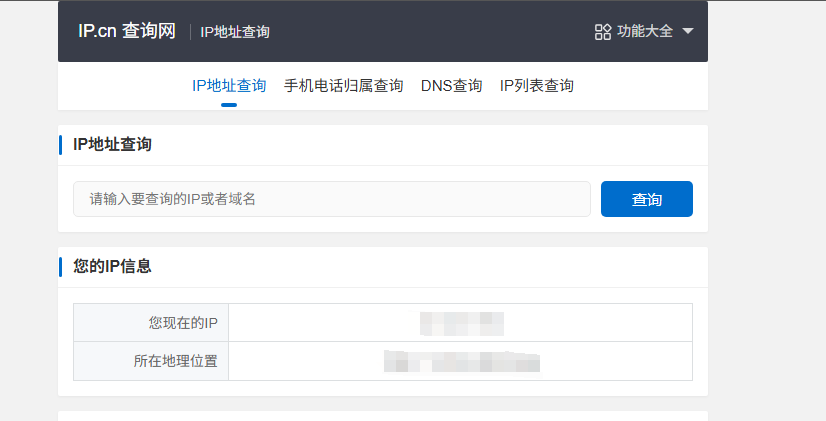Click the IP地址查询 section heading
Viewport: 826px width, 421px height.
pyautogui.click(x=112, y=144)
